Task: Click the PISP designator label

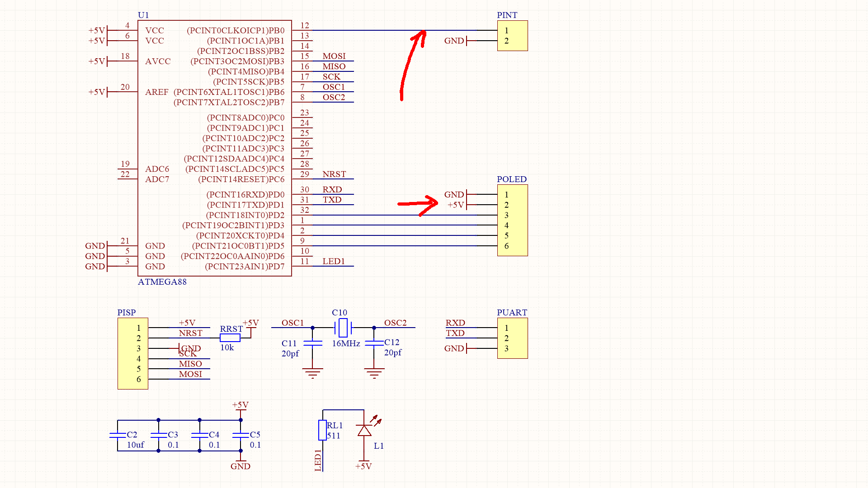Action: pos(127,312)
